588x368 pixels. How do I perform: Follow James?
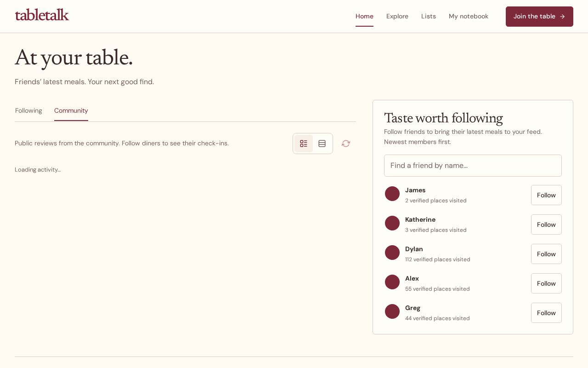(x=546, y=195)
